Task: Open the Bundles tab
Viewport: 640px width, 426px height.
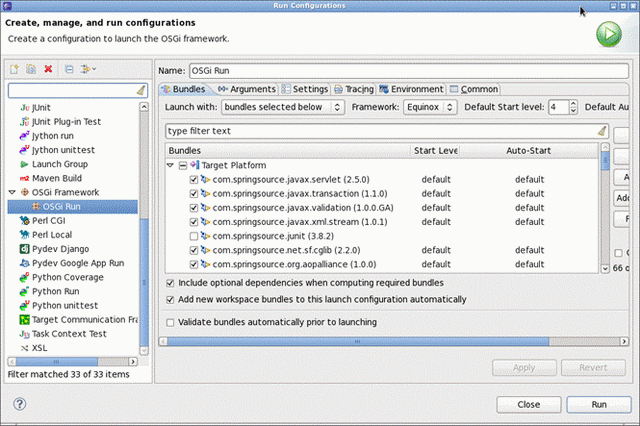Action: pos(184,89)
